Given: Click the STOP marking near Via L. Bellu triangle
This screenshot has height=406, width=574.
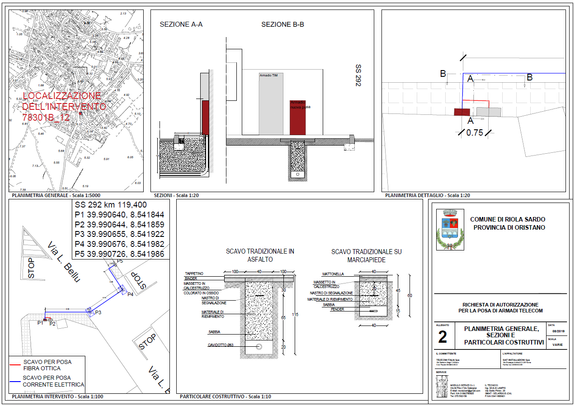Looking at the screenshot, I should click(31, 268).
